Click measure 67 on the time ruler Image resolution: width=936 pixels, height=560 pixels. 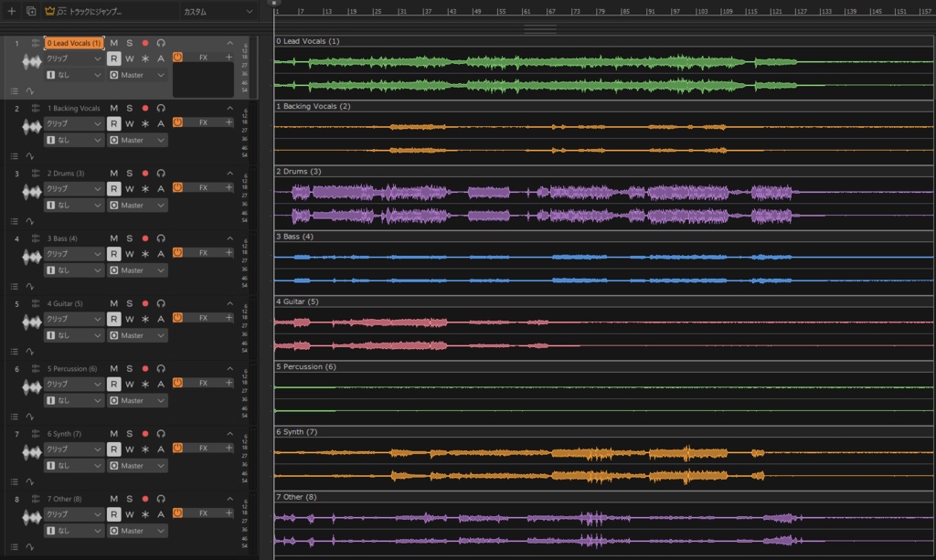tap(550, 11)
